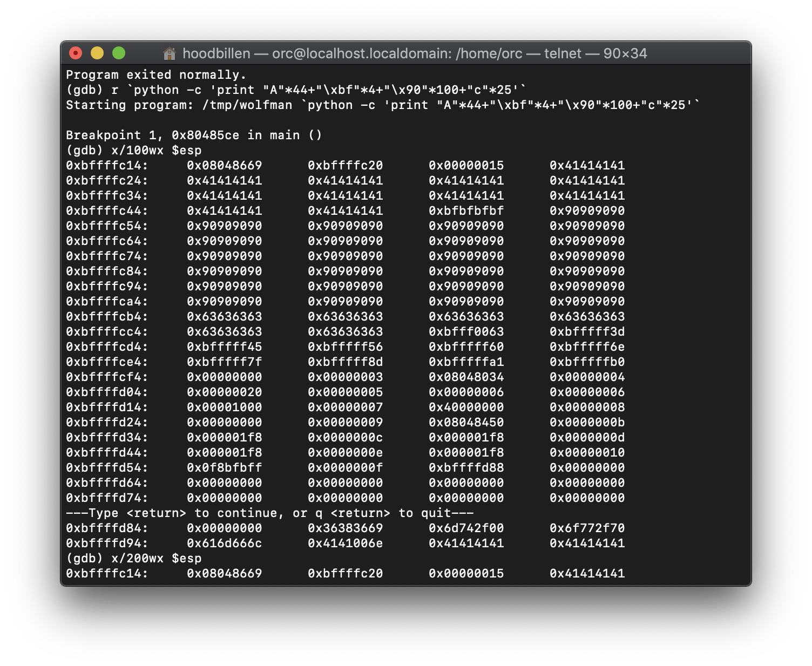Select the 'Program exited normally.' line
The height and width of the screenshot is (666, 812).
(156, 74)
